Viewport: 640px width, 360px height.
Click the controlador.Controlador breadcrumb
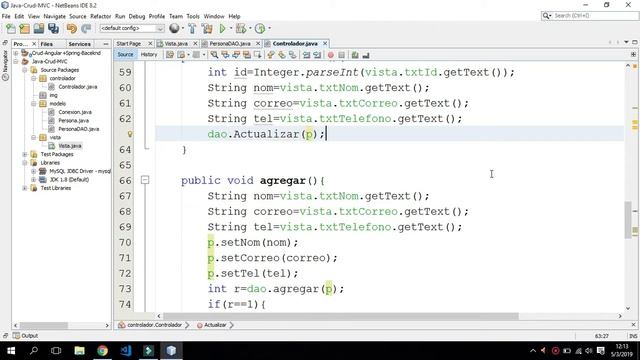(154, 325)
